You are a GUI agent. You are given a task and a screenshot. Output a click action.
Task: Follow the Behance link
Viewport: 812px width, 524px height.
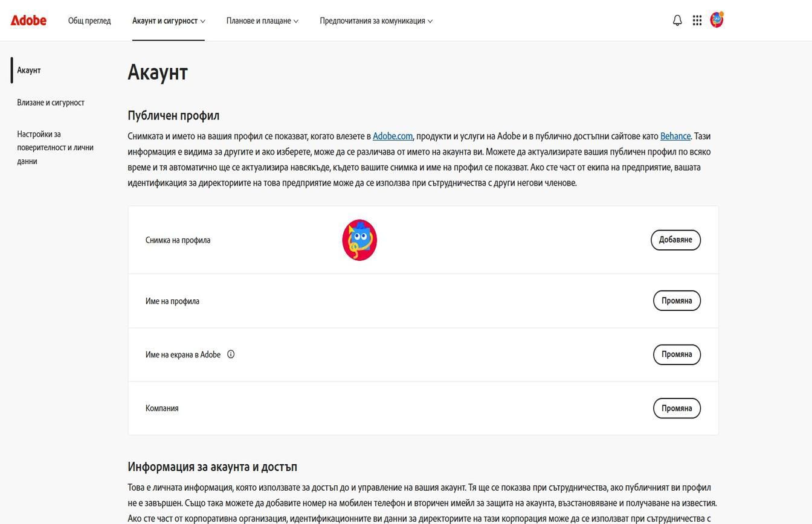tap(675, 136)
